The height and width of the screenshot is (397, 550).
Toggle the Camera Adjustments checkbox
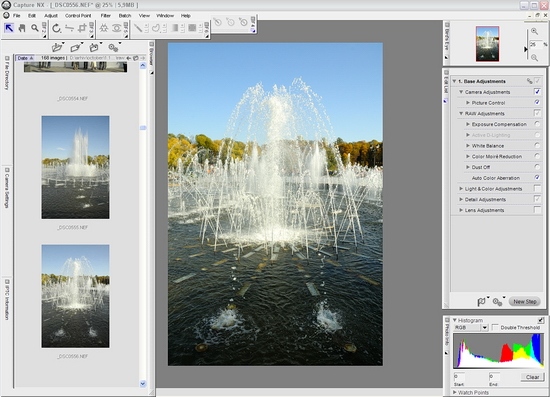(x=537, y=92)
